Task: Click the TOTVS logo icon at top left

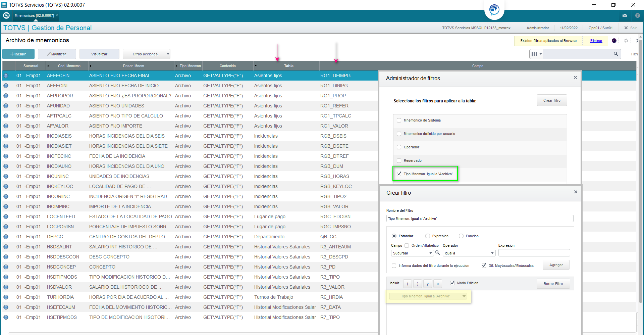Action: coord(6,15)
